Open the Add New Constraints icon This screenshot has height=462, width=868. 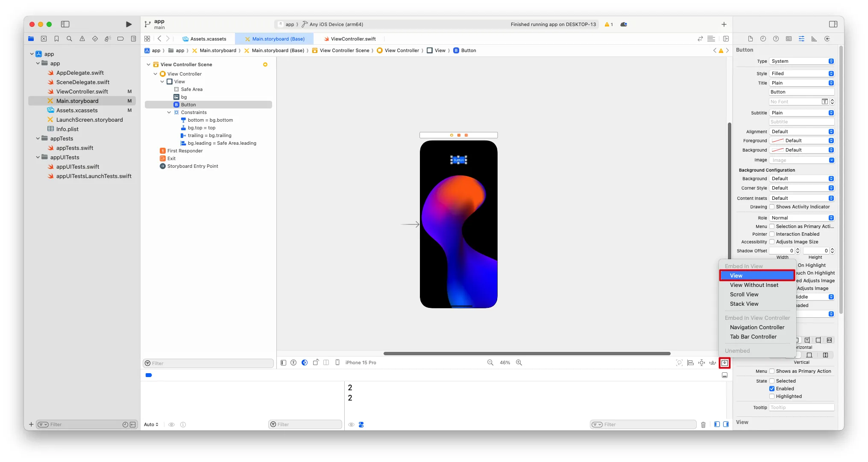click(701, 363)
